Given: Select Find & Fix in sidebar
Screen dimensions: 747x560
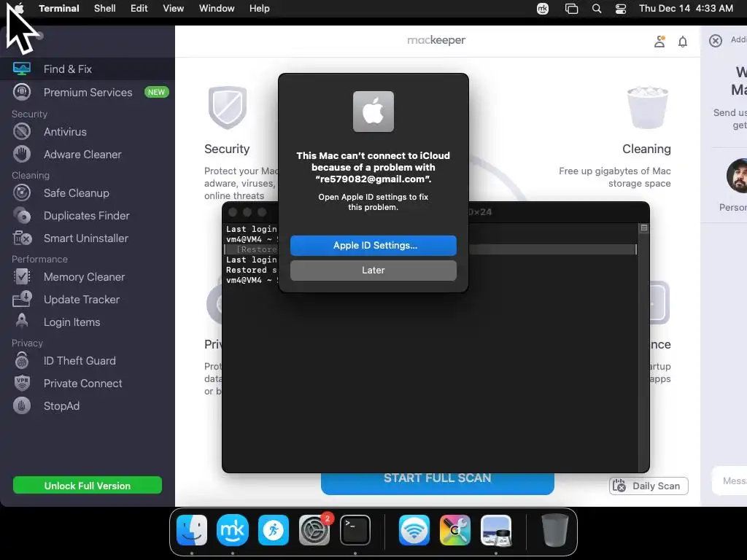Looking at the screenshot, I should [x=88, y=69].
